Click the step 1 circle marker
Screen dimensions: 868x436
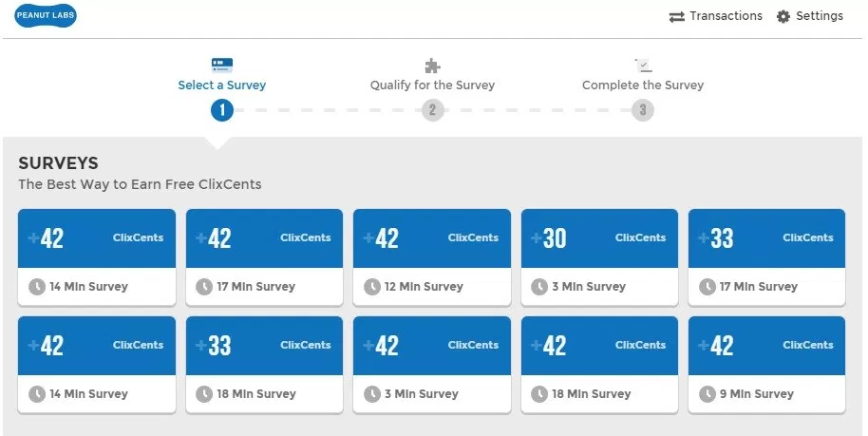point(222,110)
